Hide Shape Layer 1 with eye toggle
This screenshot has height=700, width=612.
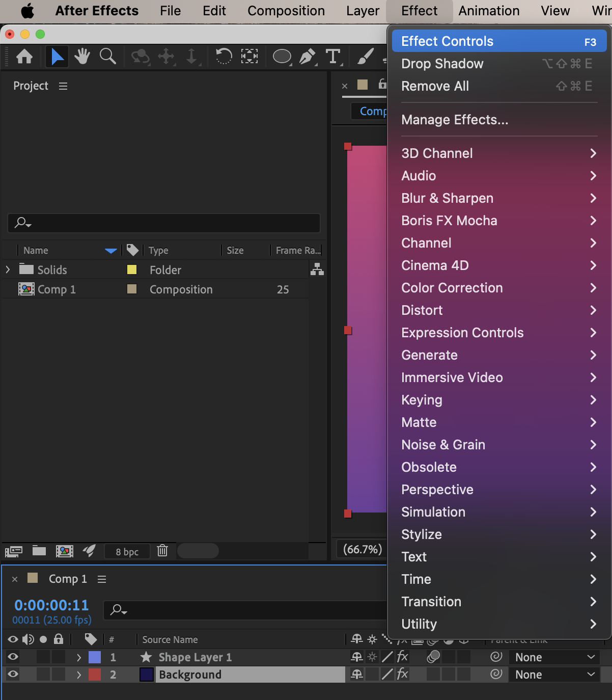pos(13,657)
